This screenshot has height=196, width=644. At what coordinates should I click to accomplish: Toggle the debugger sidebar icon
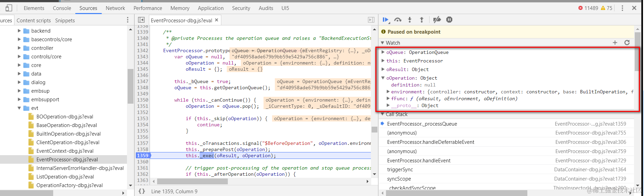point(371,20)
